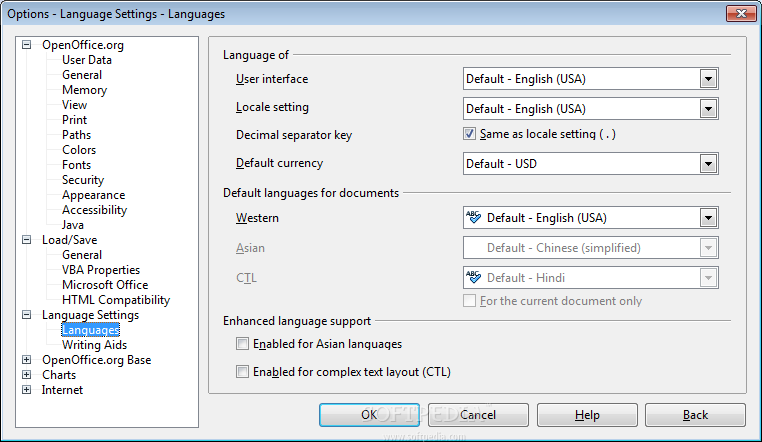Select Appearance in options tree
The width and height of the screenshot is (762, 442).
94,195
